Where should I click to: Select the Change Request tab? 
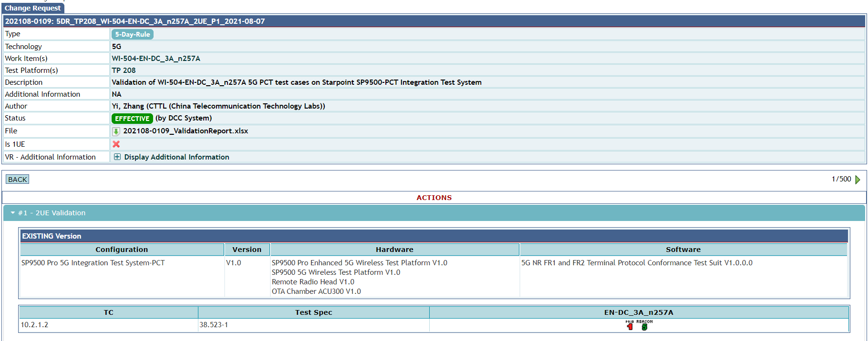(x=32, y=8)
